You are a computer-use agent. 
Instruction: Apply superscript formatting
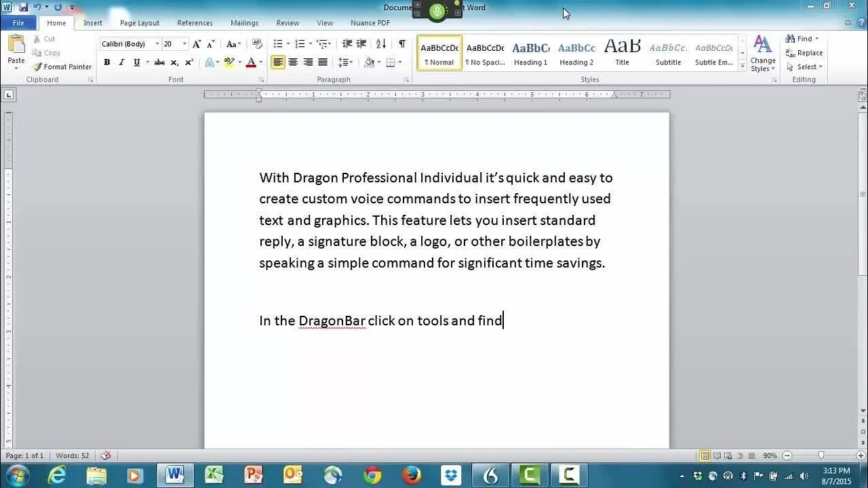pos(189,62)
